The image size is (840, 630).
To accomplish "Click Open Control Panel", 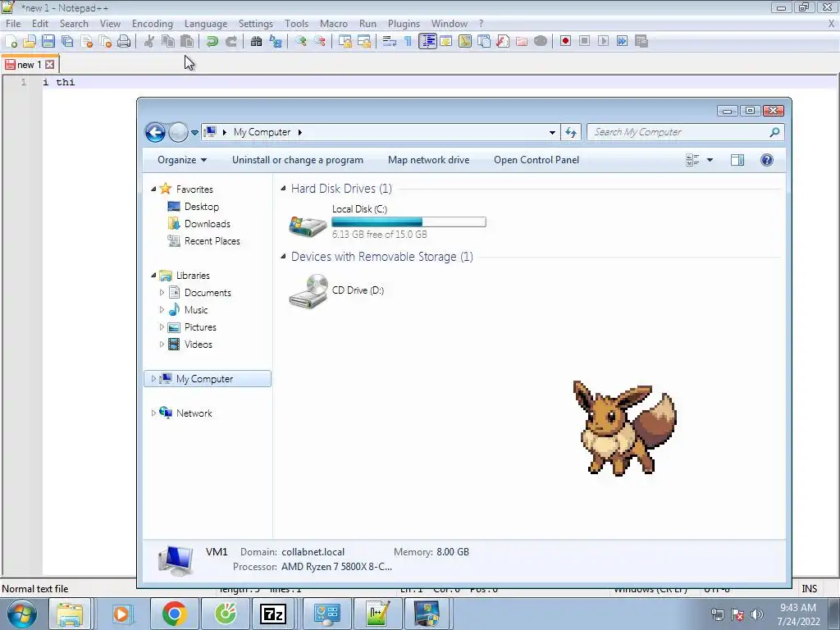I will pos(536,160).
